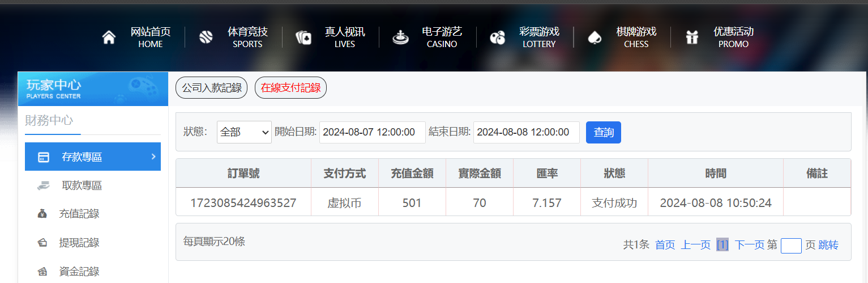868x283 pixels.
Task: Switch to 公司入款記錄 tab
Action: (211, 88)
